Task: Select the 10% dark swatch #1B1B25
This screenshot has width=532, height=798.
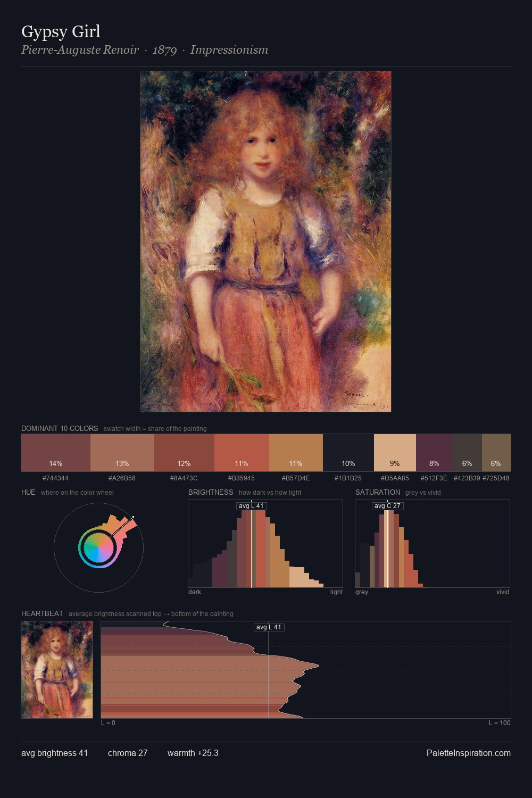Action: pyautogui.click(x=348, y=453)
